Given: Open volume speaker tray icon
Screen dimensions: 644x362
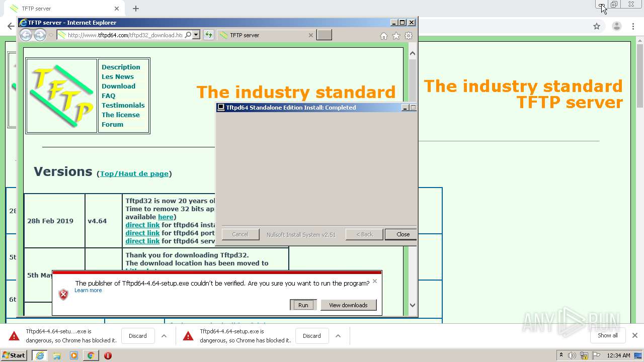Looking at the screenshot, I should pyautogui.click(x=572, y=355).
